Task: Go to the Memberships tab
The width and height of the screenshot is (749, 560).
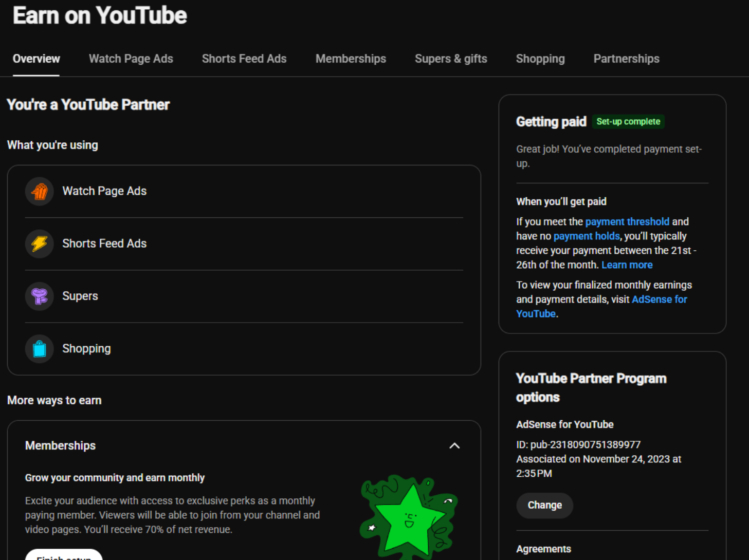Action: click(351, 59)
